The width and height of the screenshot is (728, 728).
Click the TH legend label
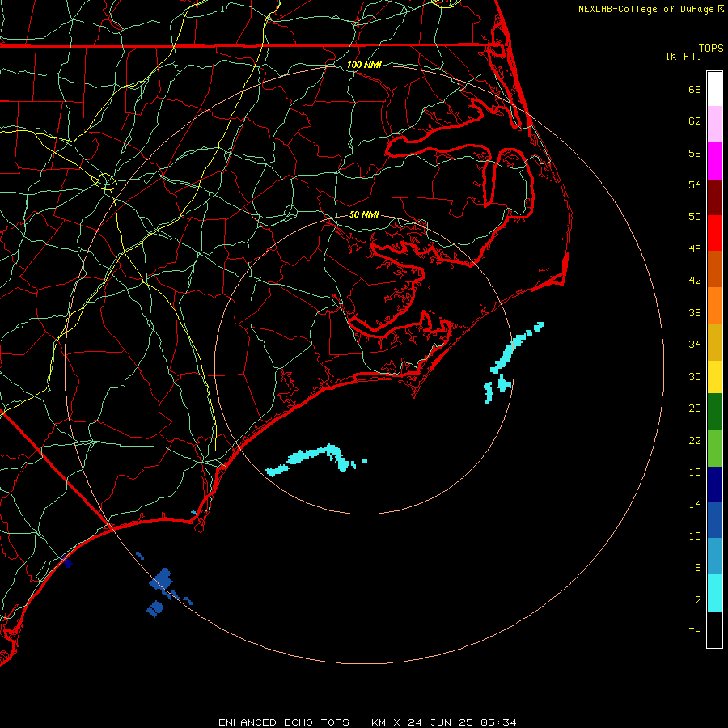695,632
